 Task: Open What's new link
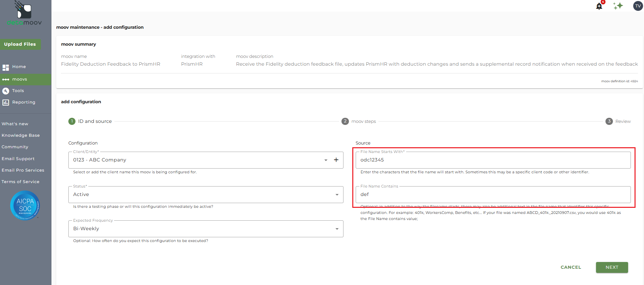click(x=15, y=124)
